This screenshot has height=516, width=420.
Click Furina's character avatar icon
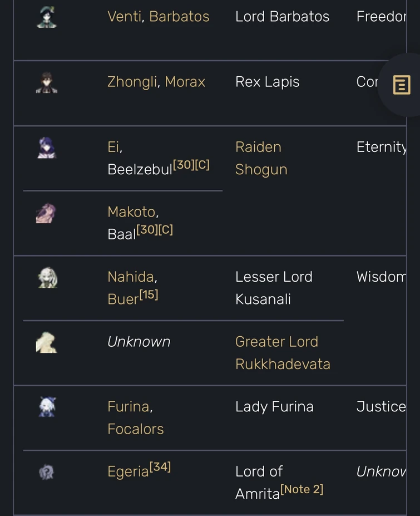[47, 406]
